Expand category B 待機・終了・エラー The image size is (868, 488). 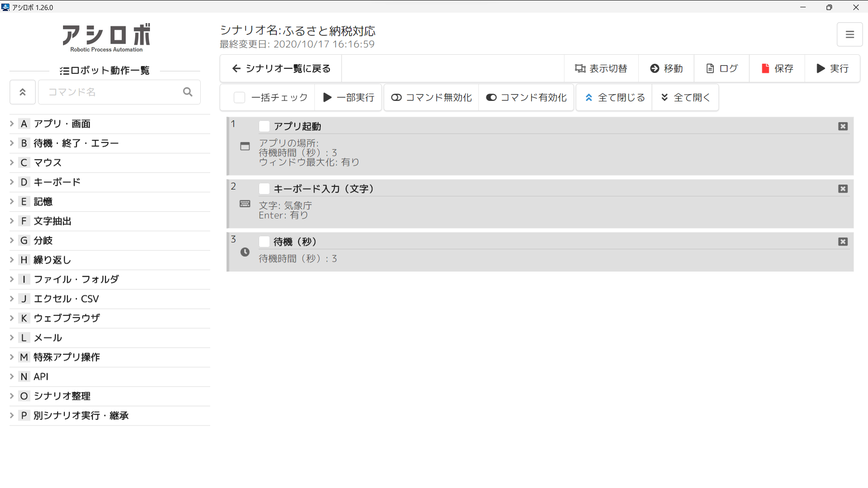110,143
